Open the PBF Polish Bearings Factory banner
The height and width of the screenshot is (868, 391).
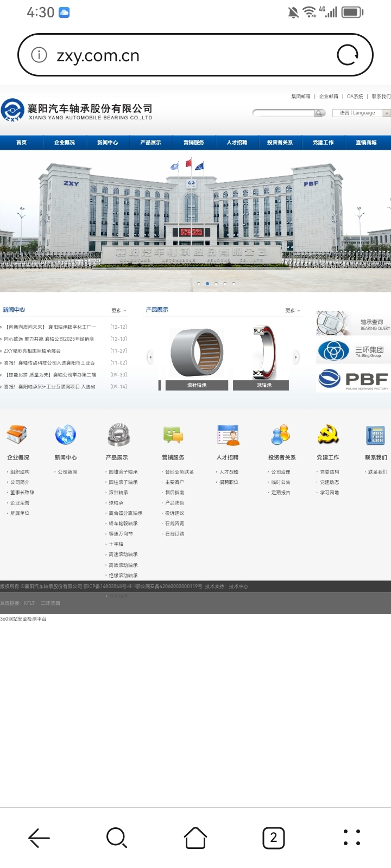click(x=353, y=379)
